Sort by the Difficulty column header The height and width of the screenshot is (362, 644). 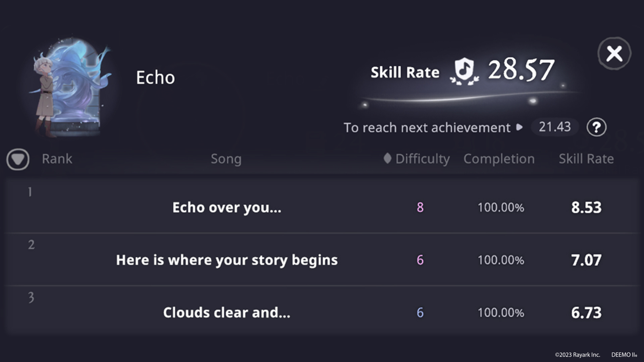click(x=422, y=159)
